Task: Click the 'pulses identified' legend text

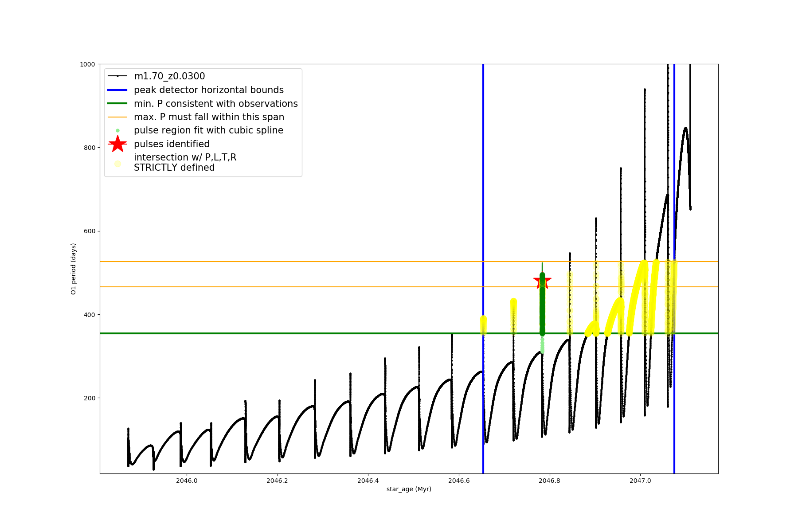Action: coord(172,144)
